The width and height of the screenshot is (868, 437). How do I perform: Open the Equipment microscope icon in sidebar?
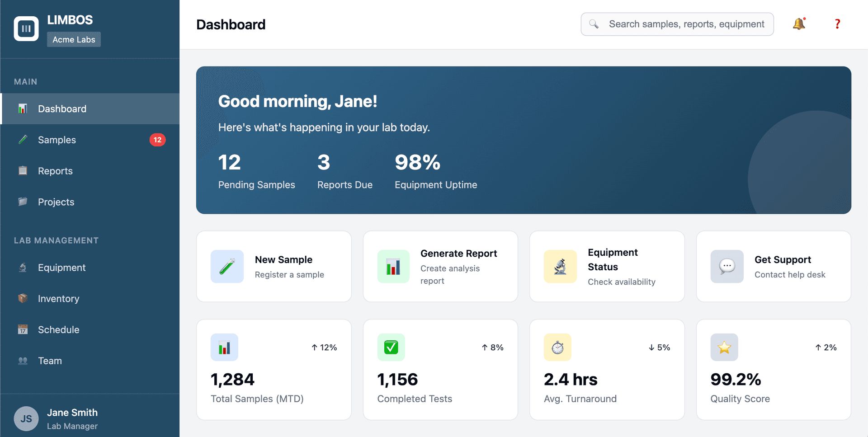pyautogui.click(x=23, y=268)
